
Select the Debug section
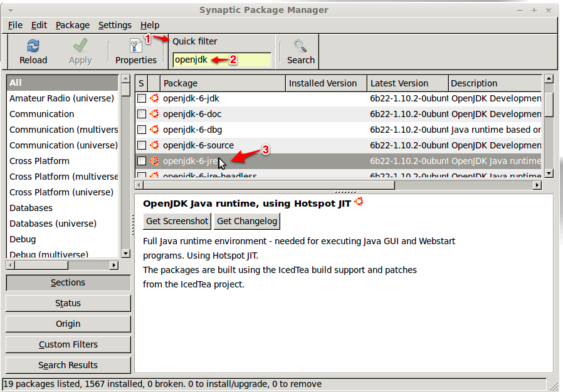(x=62, y=239)
